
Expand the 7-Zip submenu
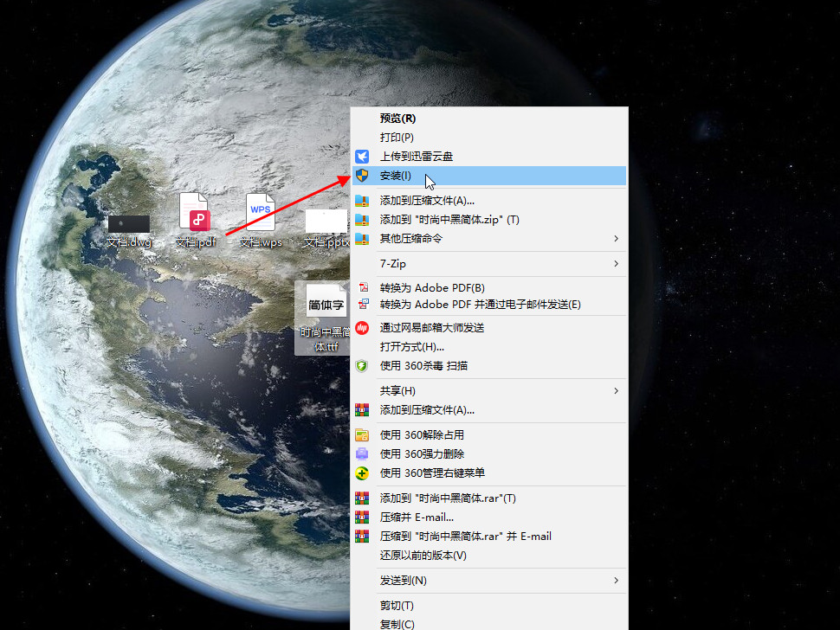(x=392, y=264)
